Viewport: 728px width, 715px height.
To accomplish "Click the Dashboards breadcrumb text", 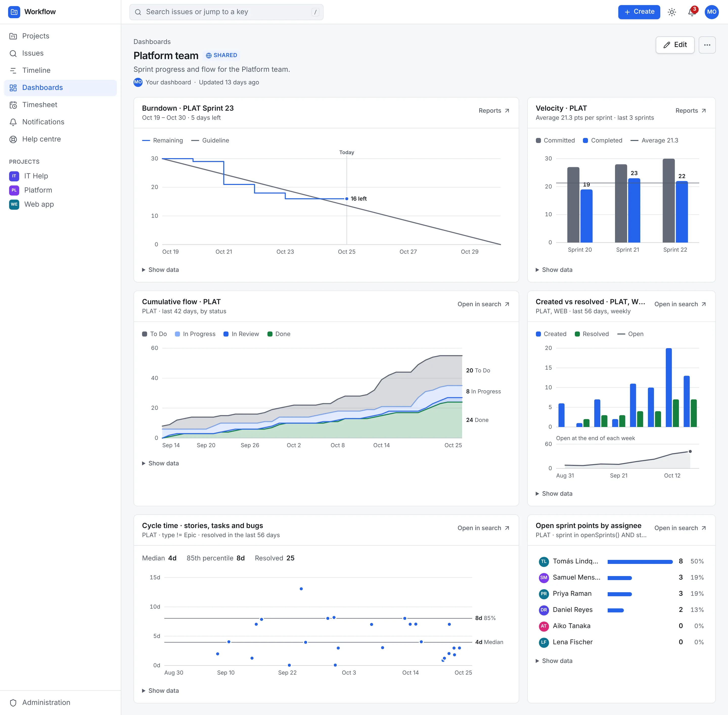I will pyautogui.click(x=152, y=42).
